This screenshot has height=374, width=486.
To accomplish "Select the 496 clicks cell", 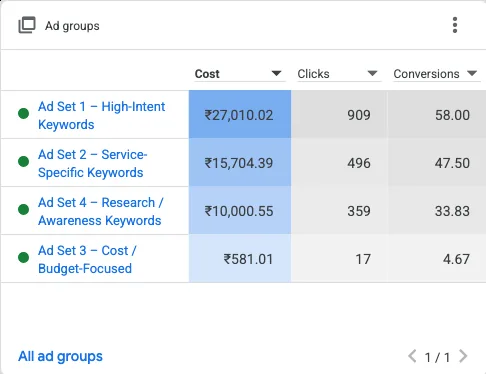I will pyautogui.click(x=339, y=163).
